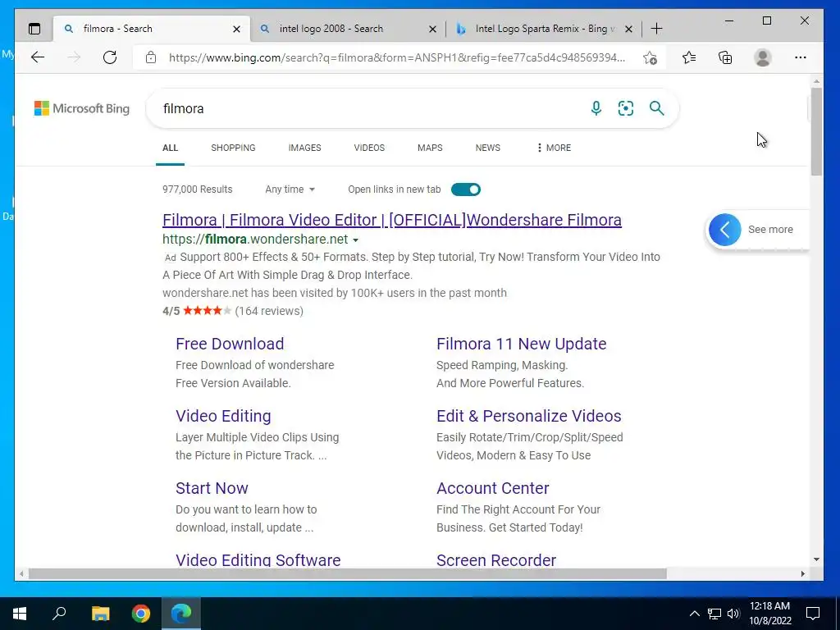The image size is (840, 630).
Task: Switch to the SHOPPING tab
Action: (233, 148)
